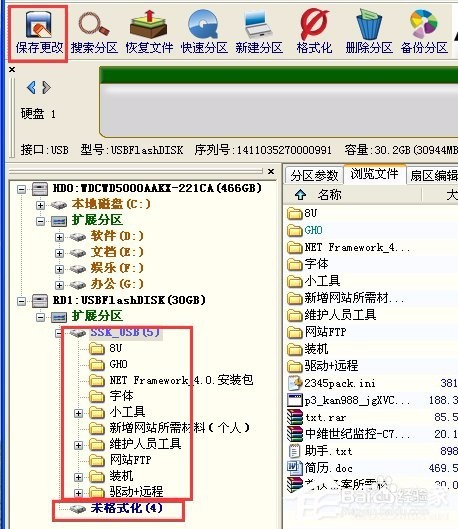Viewport: 458px width, 529px height.
Task: Select 字体 folder in file list
Action: click(316, 264)
